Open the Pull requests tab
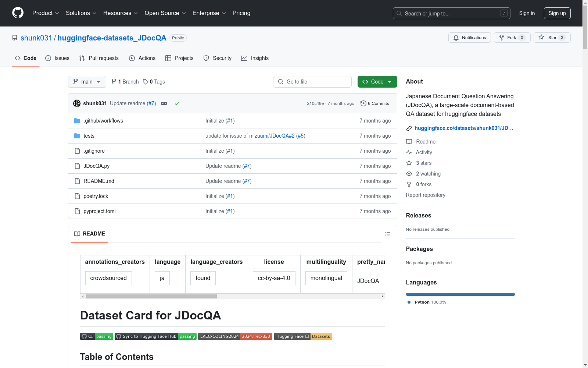The width and height of the screenshot is (588, 368). (99, 58)
